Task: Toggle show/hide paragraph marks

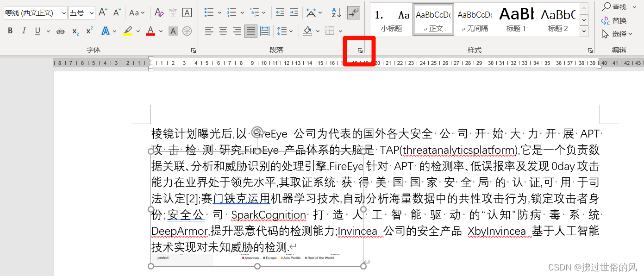Action: click(354, 13)
